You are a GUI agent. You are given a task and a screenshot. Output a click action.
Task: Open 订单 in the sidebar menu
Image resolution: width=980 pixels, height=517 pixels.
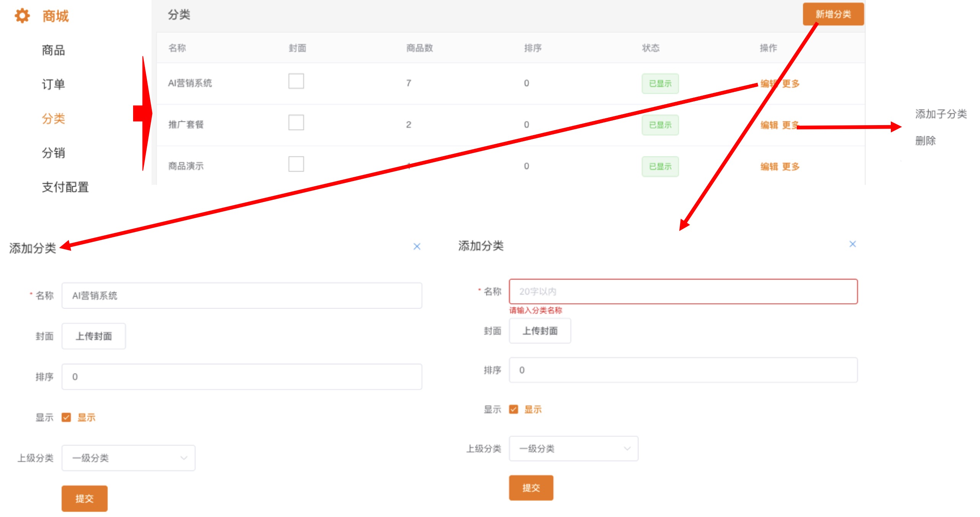(53, 84)
